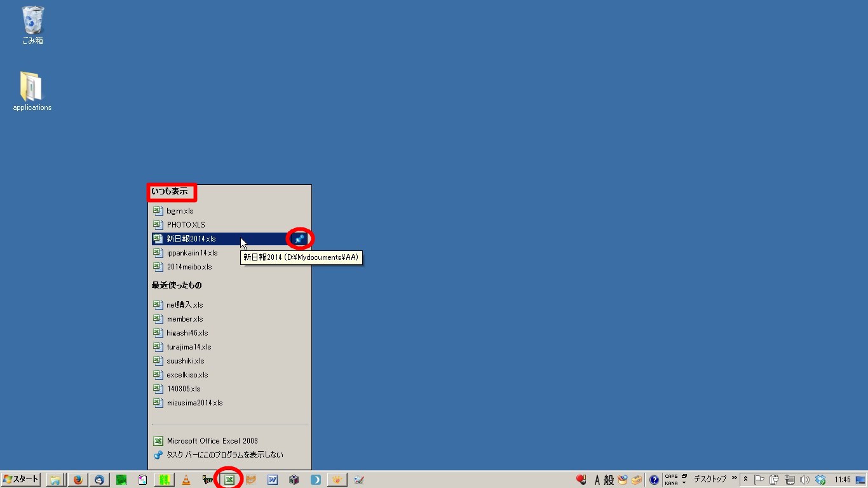
Task: Click the Excel file icon beside bgm.xls
Action: 158,211
